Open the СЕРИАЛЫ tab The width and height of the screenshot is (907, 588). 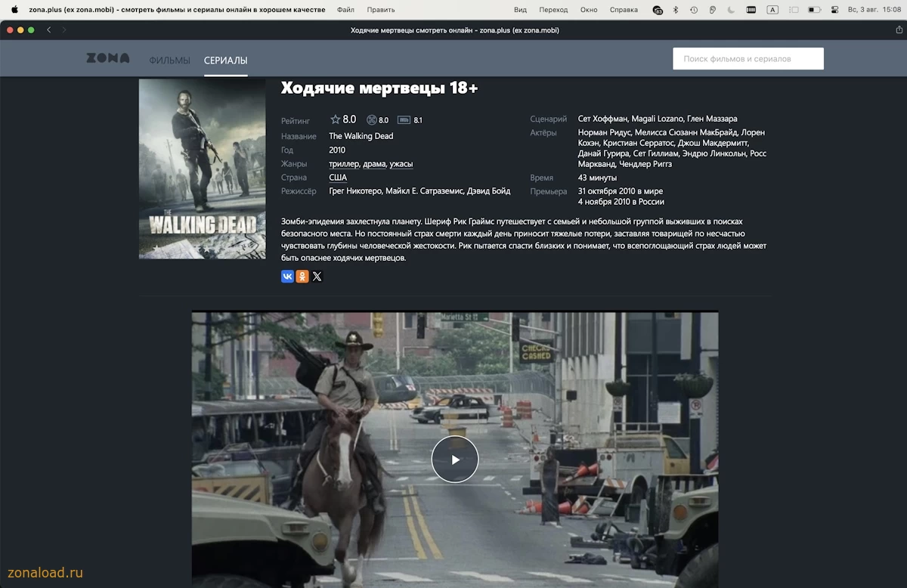click(x=226, y=60)
